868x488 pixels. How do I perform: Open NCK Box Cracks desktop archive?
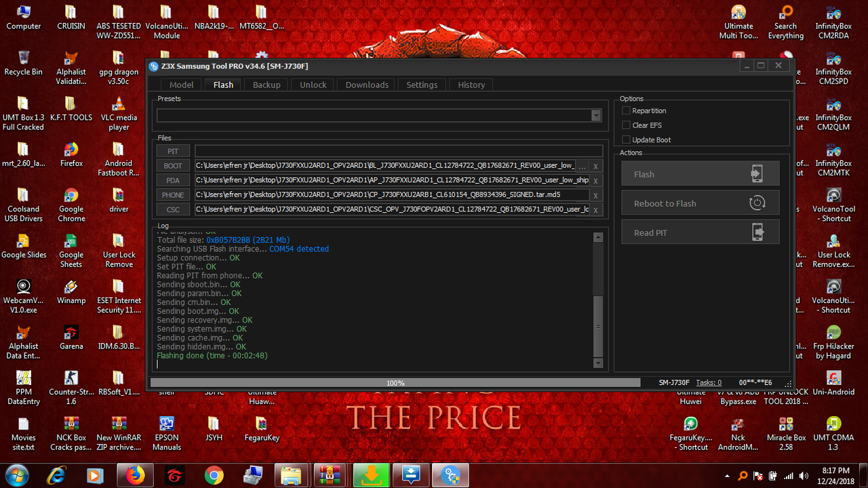click(x=71, y=433)
